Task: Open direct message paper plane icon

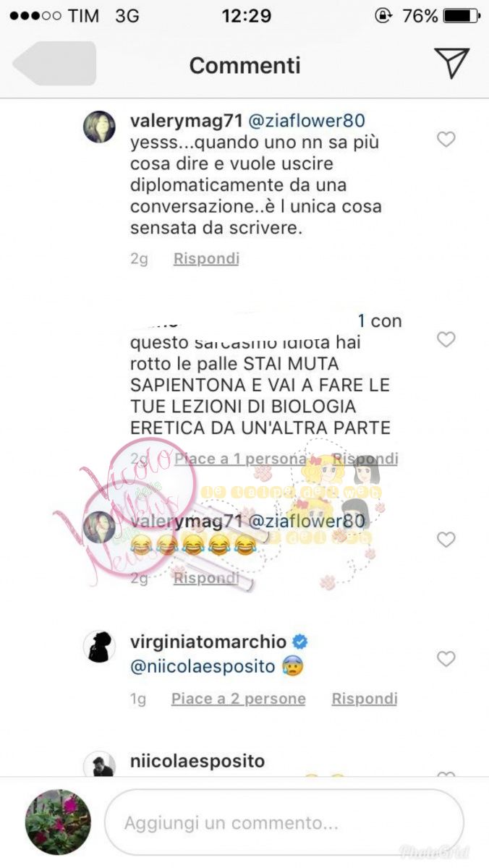Action: pos(452,63)
